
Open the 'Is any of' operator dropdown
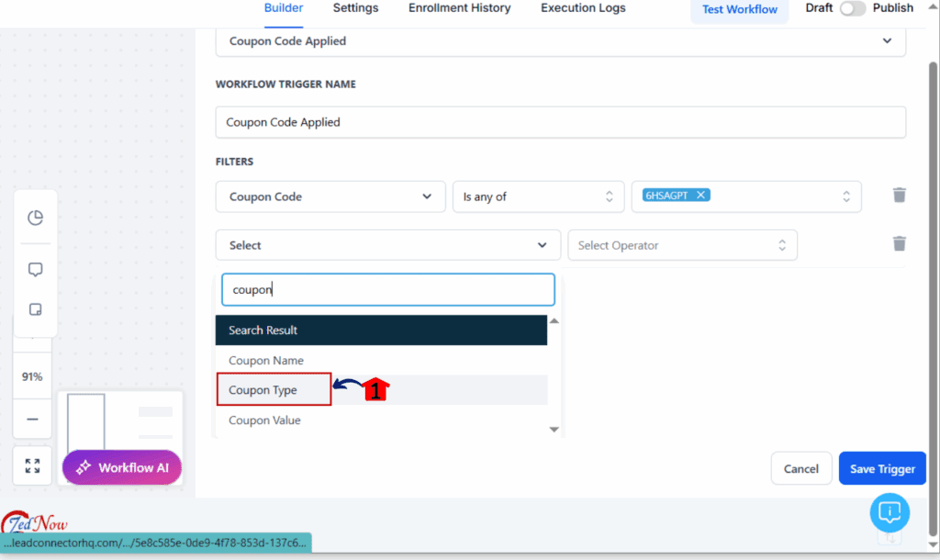point(538,196)
